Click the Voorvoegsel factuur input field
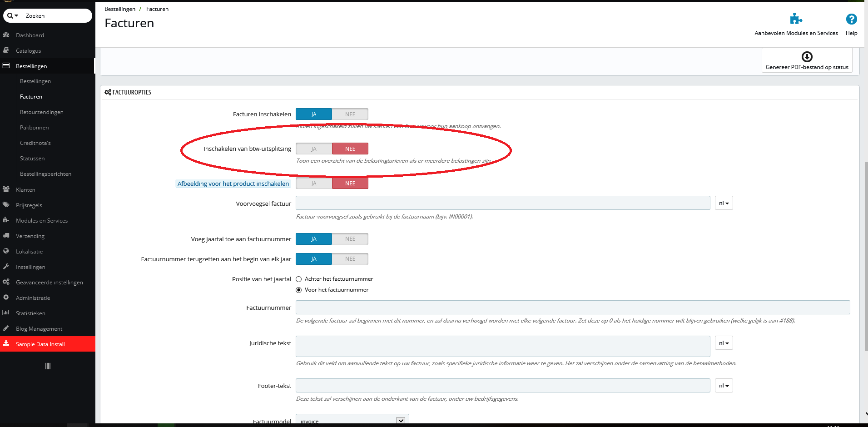 (x=503, y=203)
